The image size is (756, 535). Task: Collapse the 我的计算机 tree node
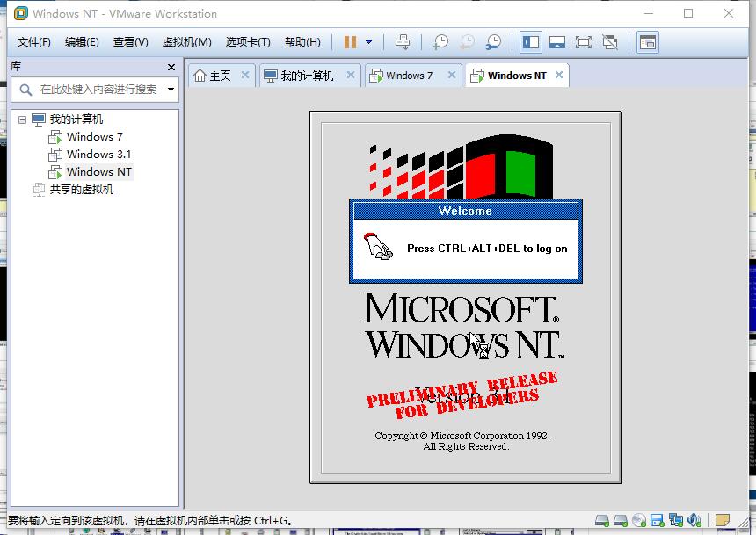click(x=22, y=119)
